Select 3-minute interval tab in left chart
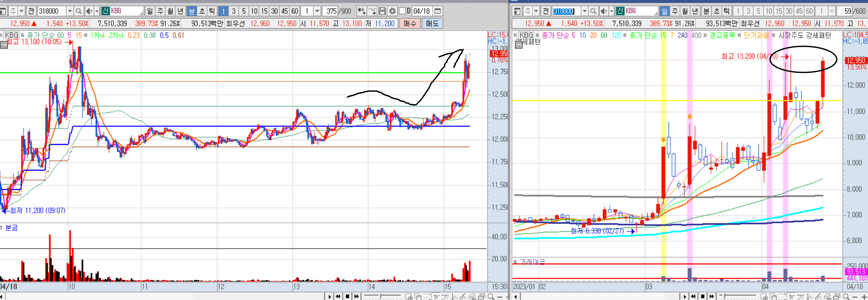Viewport: 868px width, 300px height. coord(234,11)
